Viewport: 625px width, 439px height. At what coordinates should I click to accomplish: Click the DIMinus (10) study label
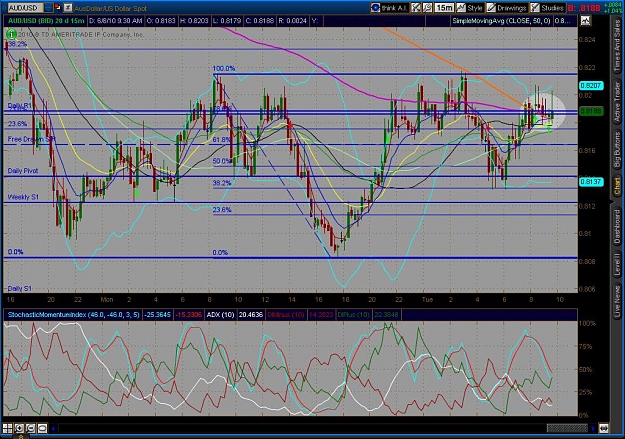click(x=285, y=315)
